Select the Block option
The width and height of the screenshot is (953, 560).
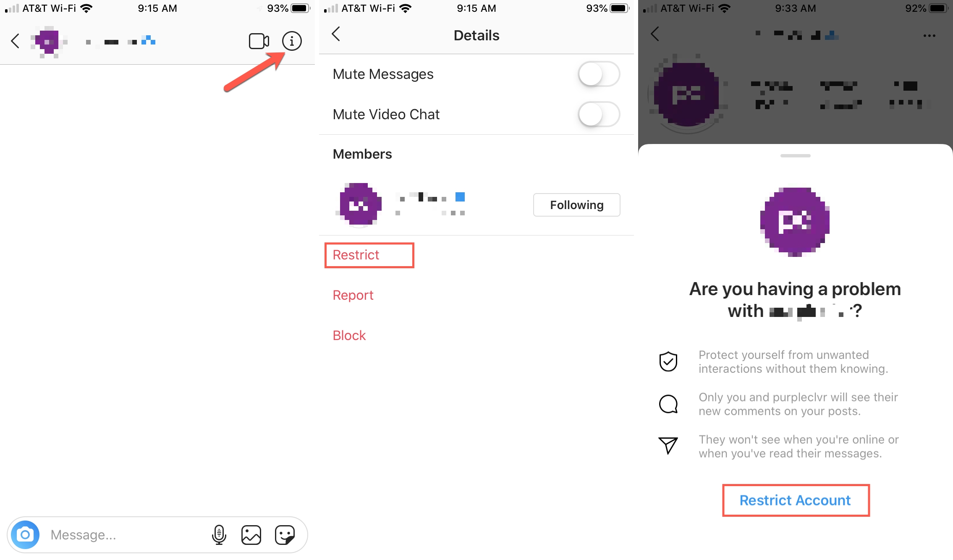(349, 335)
